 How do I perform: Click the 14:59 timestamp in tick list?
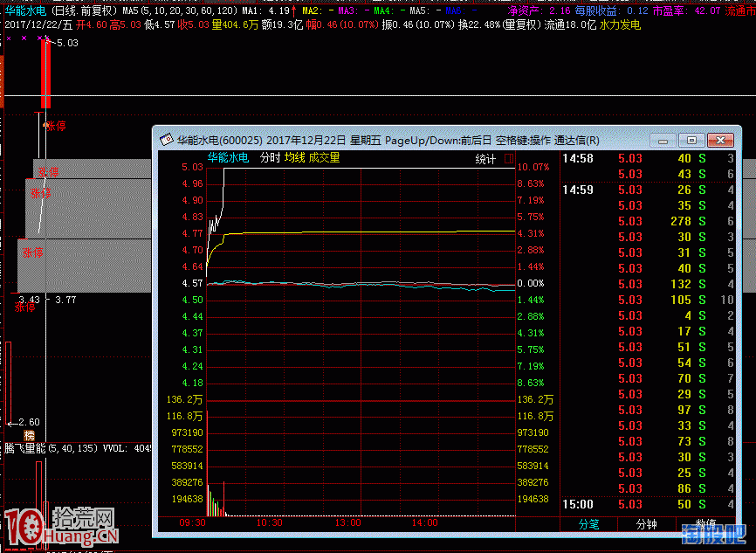578,190
